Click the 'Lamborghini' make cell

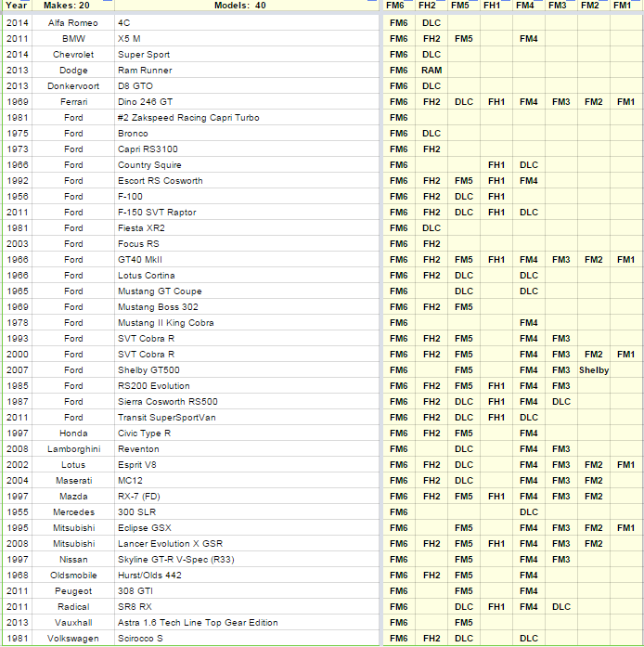coord(73,449)
